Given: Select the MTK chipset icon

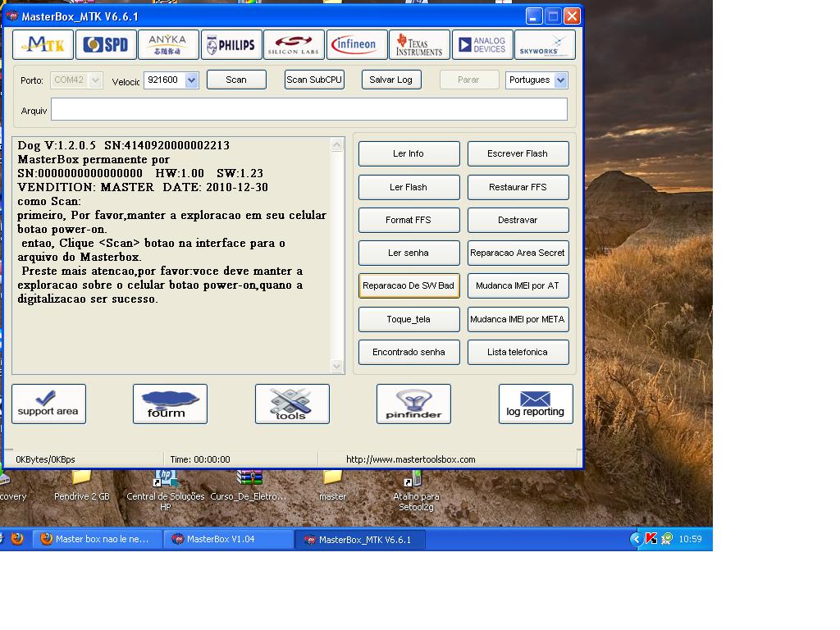Looking at the screenshot, I should pos(43,45).
